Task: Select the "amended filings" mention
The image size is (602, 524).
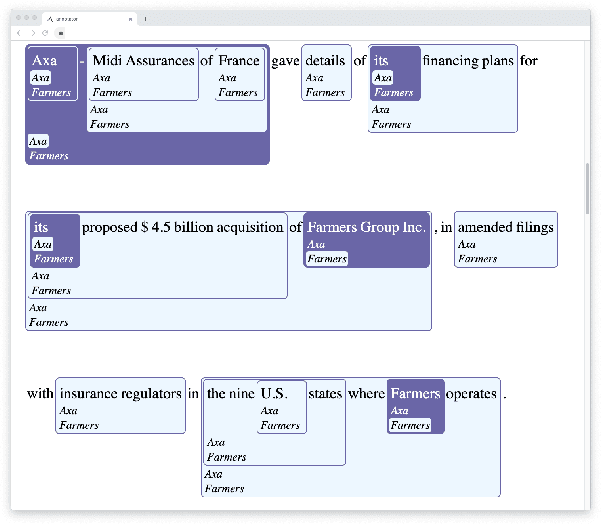Action: pyautogui.click(x=505, y=228)
